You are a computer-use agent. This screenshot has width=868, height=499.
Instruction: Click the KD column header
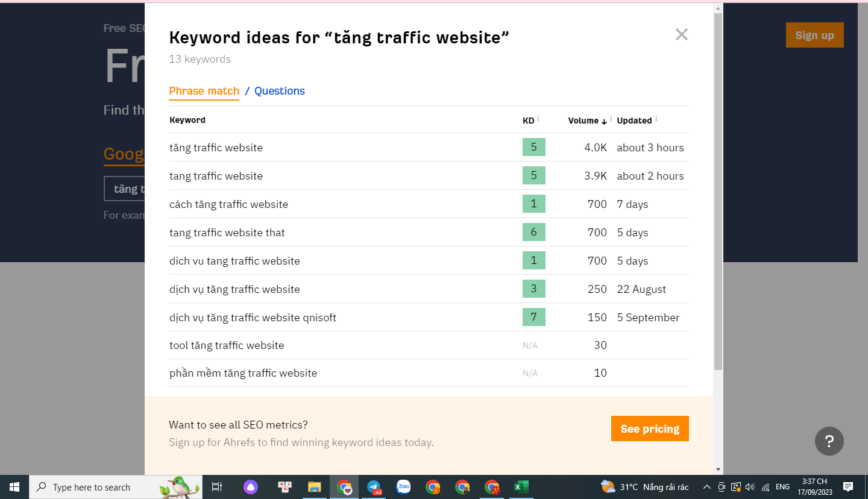point(528,121)
